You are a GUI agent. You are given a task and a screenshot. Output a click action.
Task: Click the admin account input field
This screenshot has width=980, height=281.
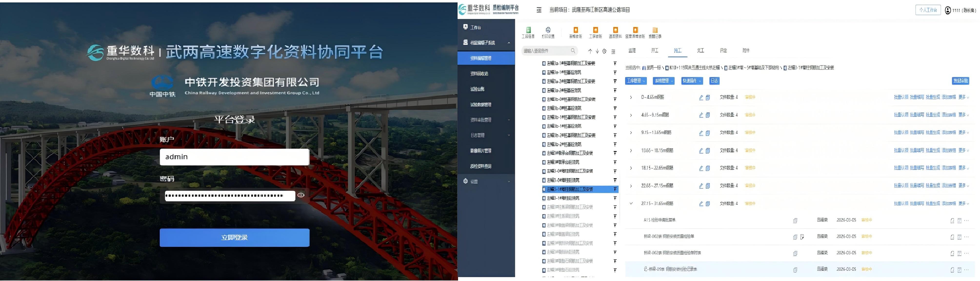point(234,157)
